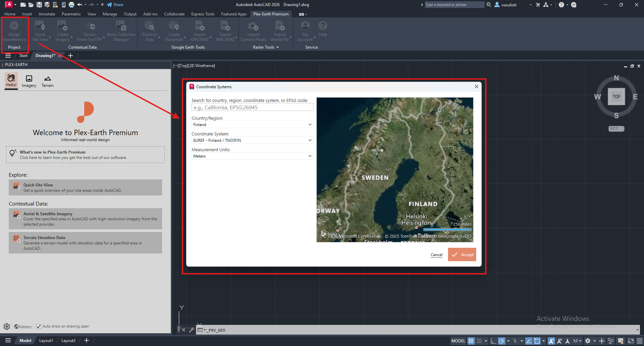Viewport: 644px width, 346px height.
Task: Open the Quick Site View explore card
Action: pos(85,187)
